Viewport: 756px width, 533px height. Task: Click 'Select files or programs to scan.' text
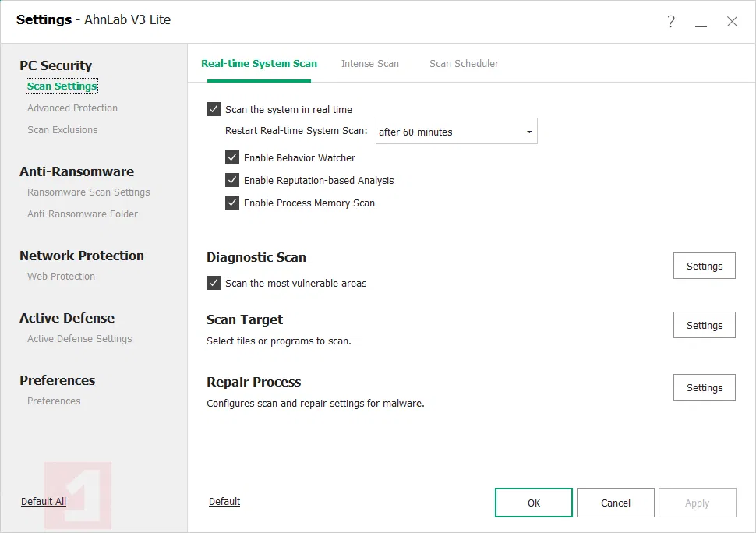point(279,341)
